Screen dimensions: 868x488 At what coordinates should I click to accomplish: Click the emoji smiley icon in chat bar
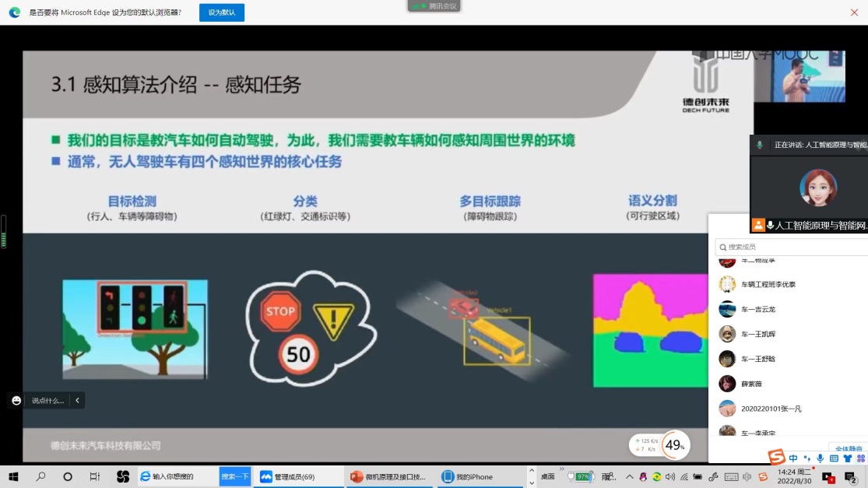(x=16, y=400)
